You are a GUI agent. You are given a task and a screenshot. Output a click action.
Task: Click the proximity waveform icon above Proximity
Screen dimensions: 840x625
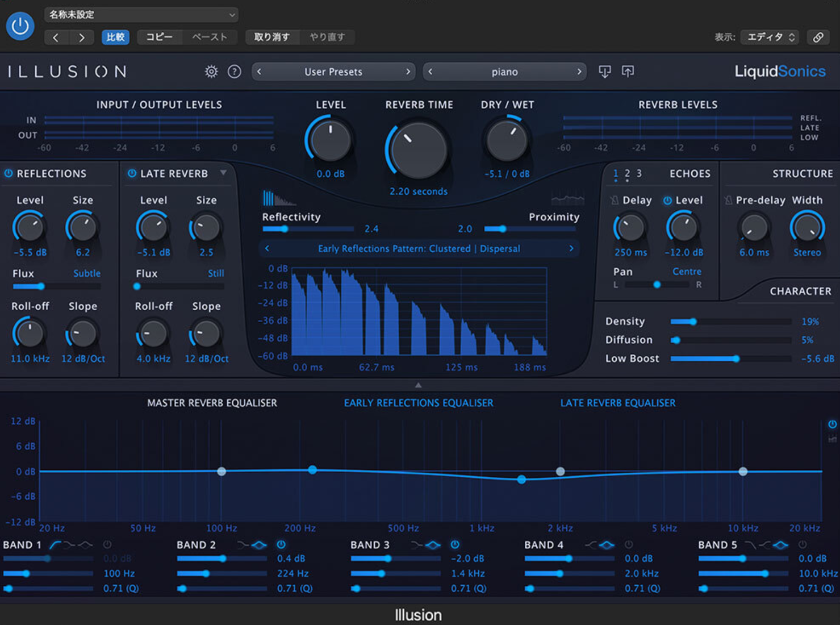click(x=567, y=199)
